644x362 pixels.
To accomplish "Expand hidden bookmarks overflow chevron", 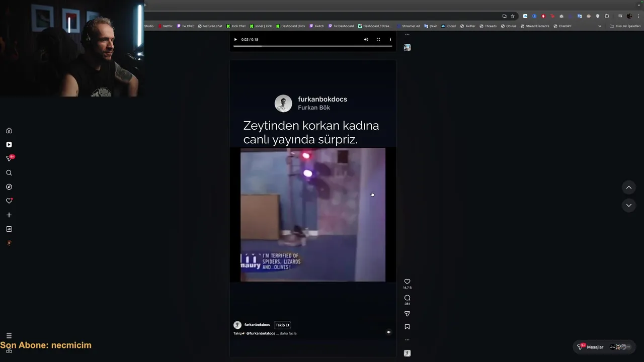I will pyautogui.click(x=599, y=26).
